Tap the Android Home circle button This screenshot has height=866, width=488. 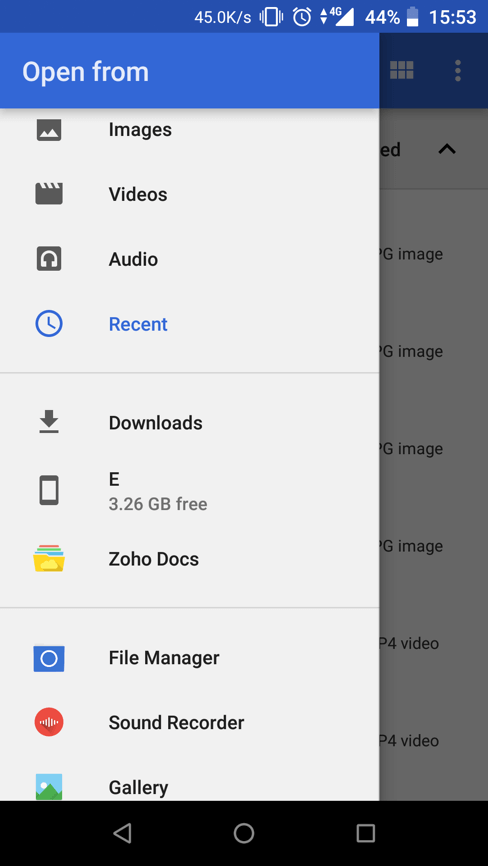click(x=244, y=833)
